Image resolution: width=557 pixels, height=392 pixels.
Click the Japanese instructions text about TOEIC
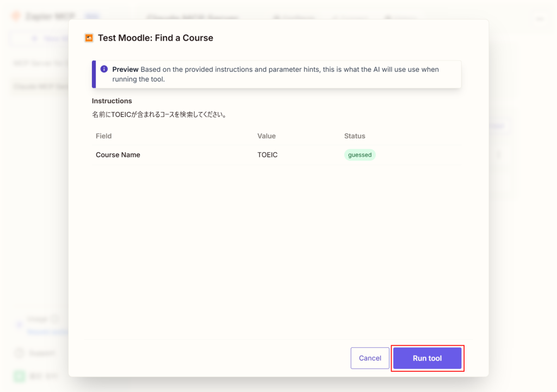point(159,115)
